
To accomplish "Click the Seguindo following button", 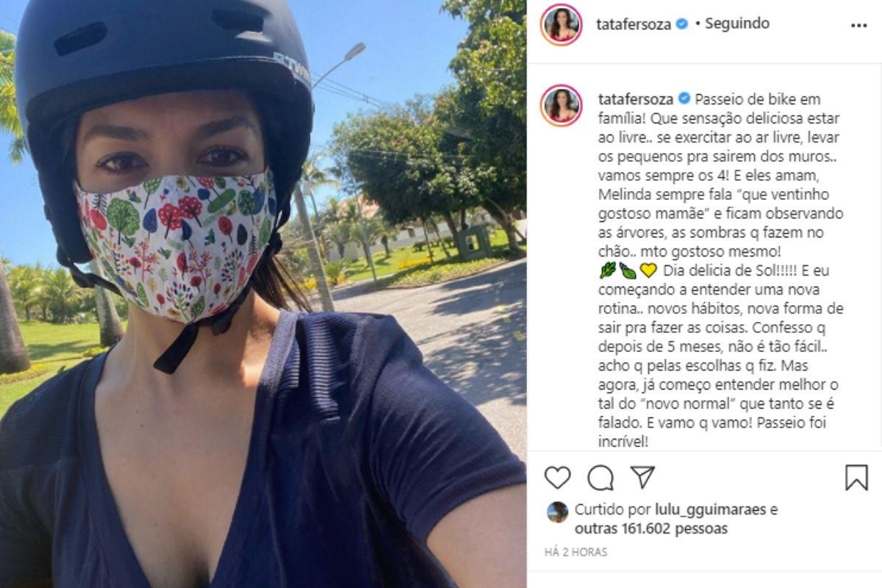I will [737, 24].
